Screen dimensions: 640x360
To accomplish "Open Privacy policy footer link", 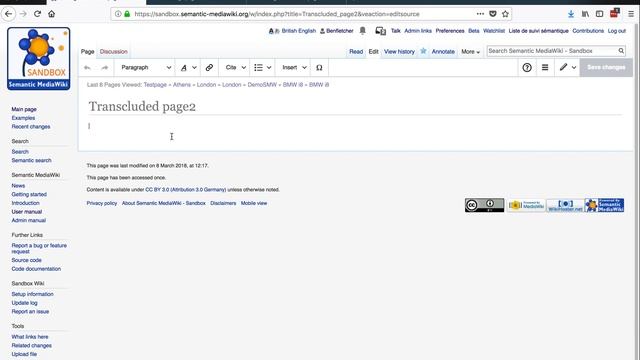I will [102, 203].
